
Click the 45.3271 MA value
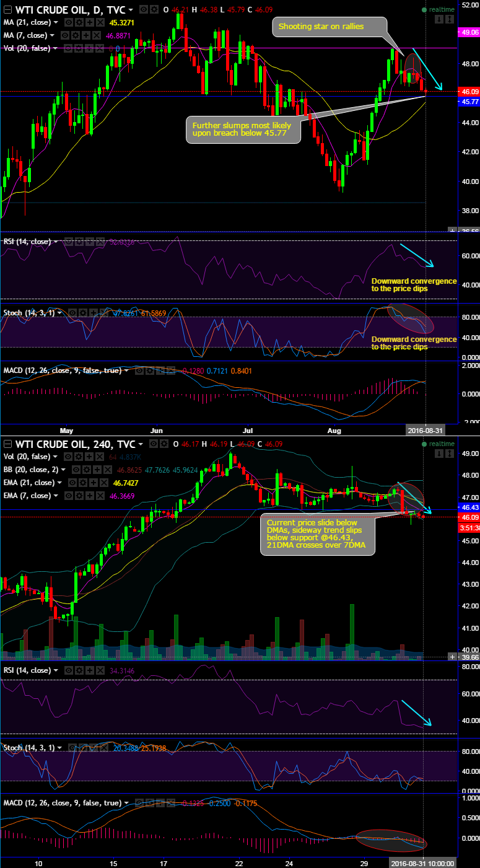(122, 22)
